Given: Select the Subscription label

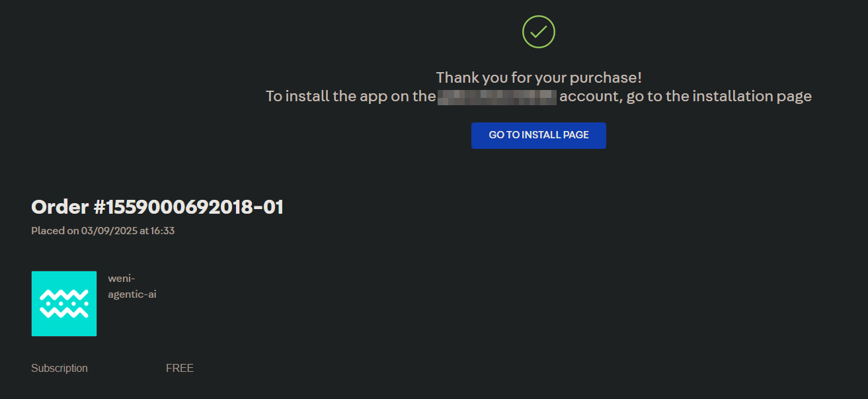Looking at the screenshot, I should coord(59,368).
